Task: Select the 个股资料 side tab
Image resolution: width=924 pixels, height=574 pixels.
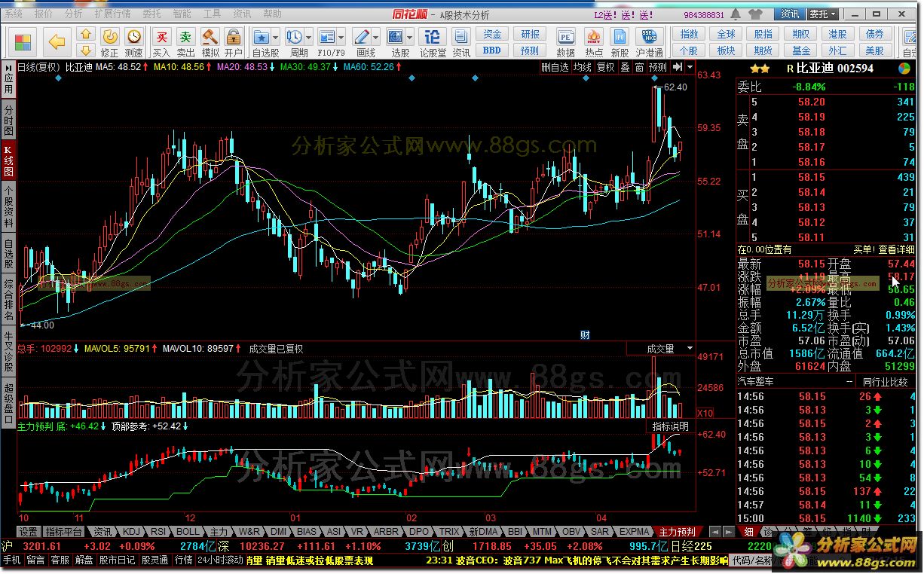Action: point(8,207)
